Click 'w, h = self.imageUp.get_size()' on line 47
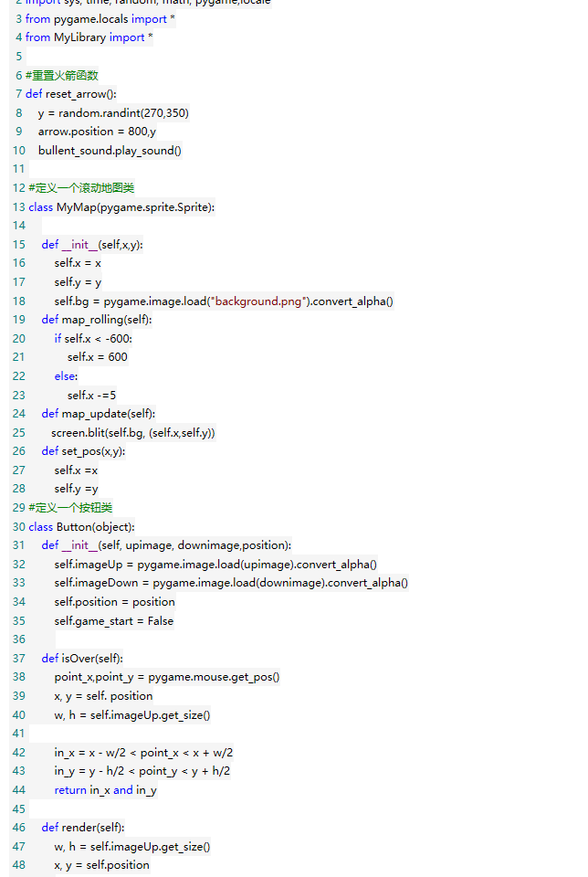 [132, 847]
